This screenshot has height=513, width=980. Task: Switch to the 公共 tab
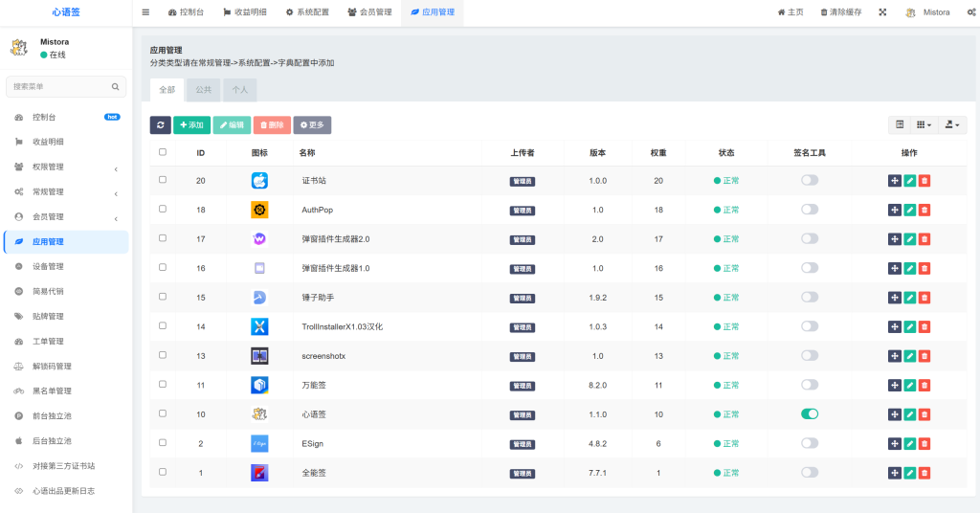coord(203,90)
